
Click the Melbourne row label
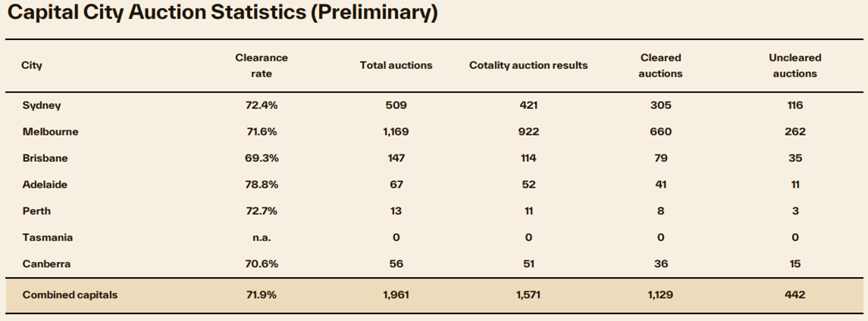click(50, 132)
